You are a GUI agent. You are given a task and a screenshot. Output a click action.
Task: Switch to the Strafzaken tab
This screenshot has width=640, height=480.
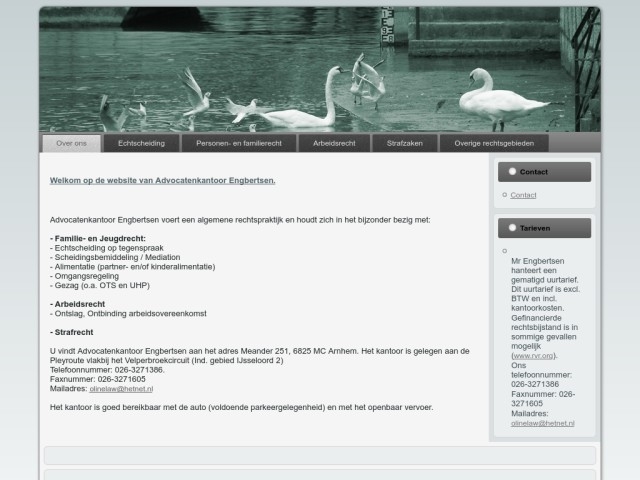(405, 143)
